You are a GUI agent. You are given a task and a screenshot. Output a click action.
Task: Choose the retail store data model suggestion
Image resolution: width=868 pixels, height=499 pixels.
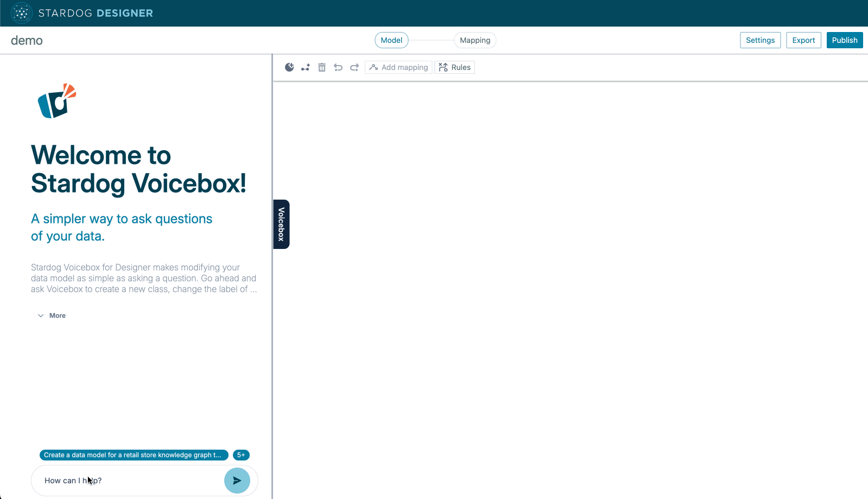click(134, 455)
